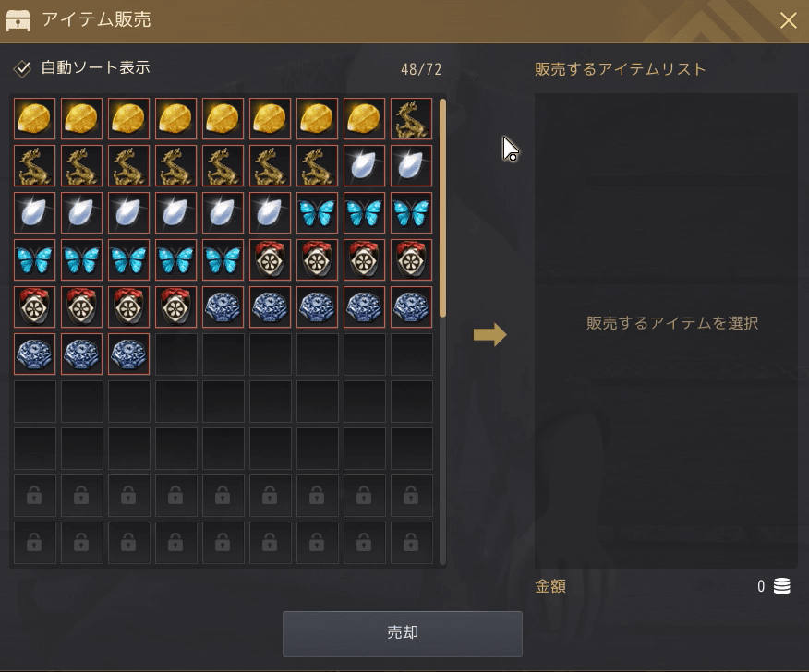This screenshot has width=809, height=672.
Task: Click the treasure chest icon in title bar
Action: coord(18,20)
